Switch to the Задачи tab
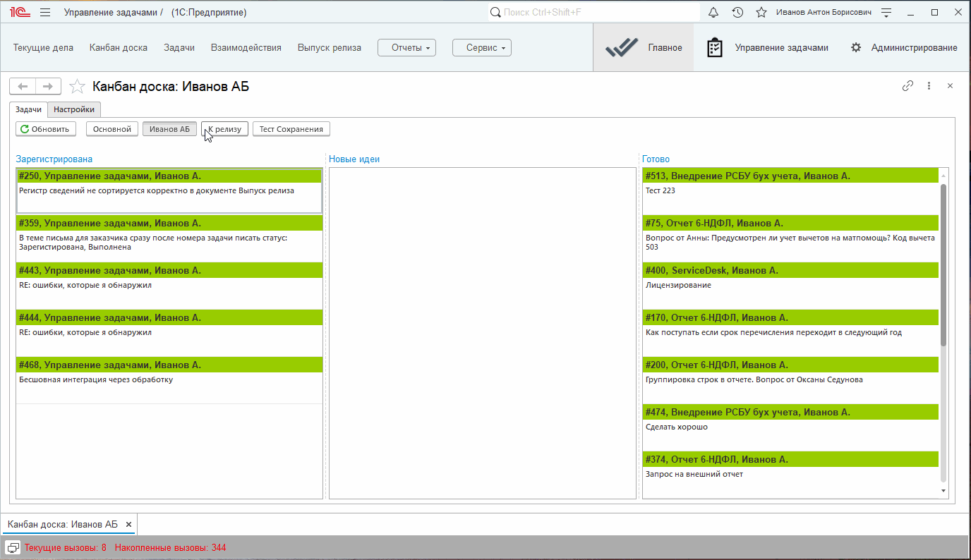 (x=29, y=109)
